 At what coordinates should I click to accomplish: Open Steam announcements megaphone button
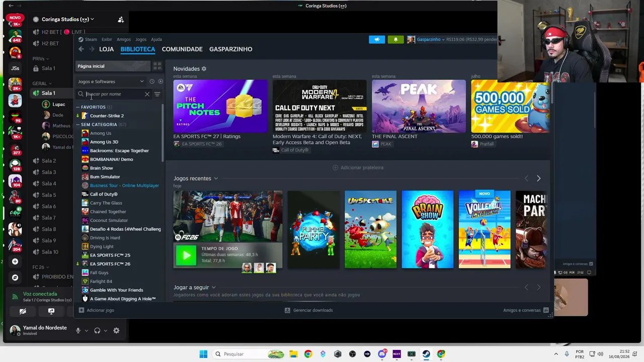click(x=376, y=39)
